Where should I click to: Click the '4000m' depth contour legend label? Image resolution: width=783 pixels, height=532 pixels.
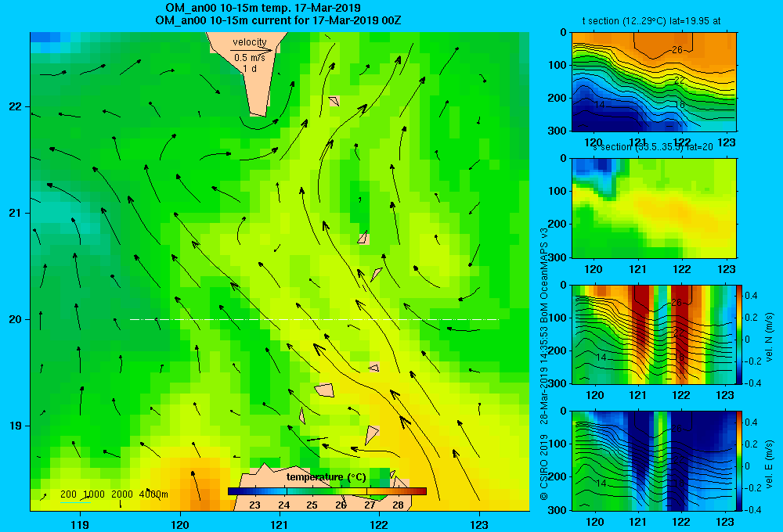(153, 494)
